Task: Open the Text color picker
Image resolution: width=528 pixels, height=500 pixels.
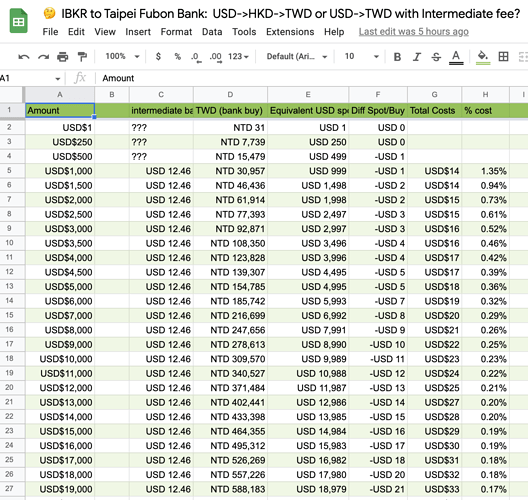Action: pos(456,57)
